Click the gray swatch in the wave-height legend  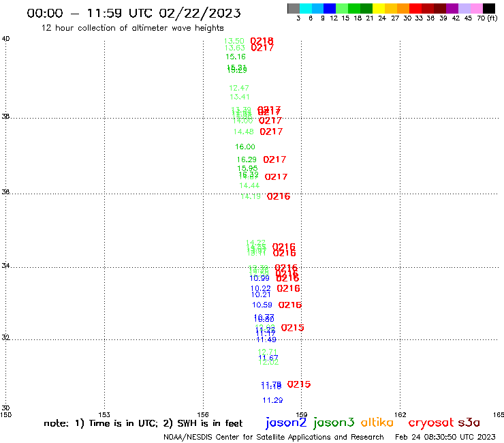click(x=294, y=8)
